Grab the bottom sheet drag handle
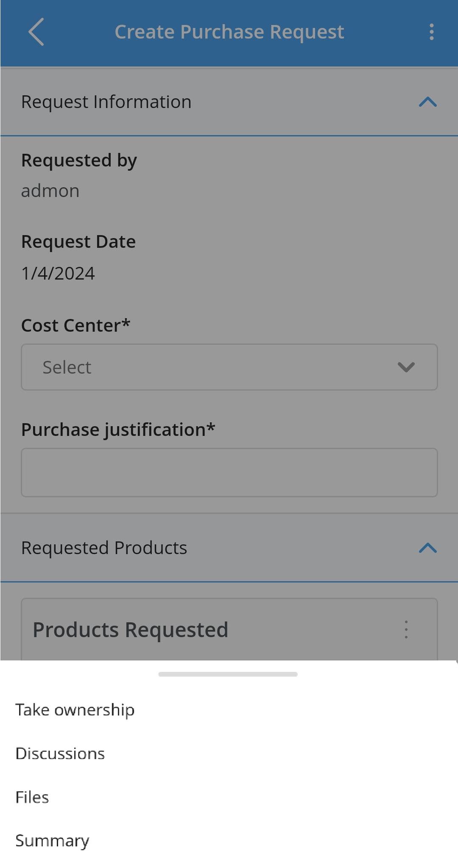The image size is (458, 868). pos(228,674)
